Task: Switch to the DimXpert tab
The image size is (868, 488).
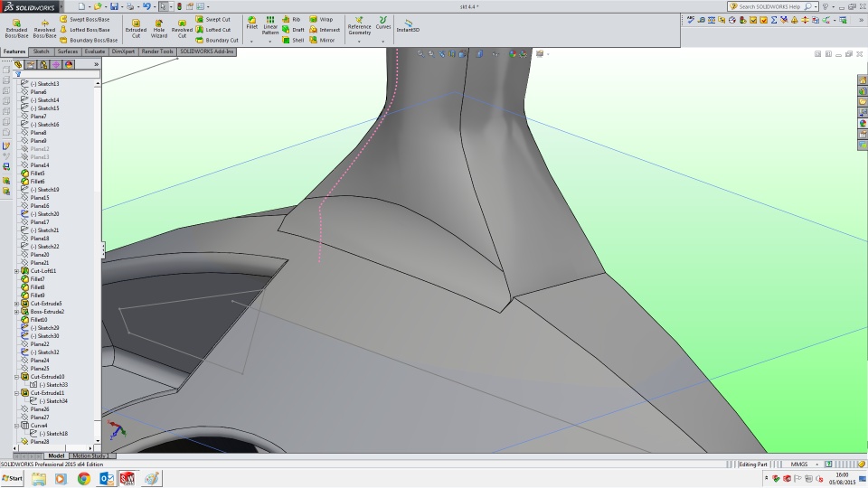Action: [x=123, y=52]
